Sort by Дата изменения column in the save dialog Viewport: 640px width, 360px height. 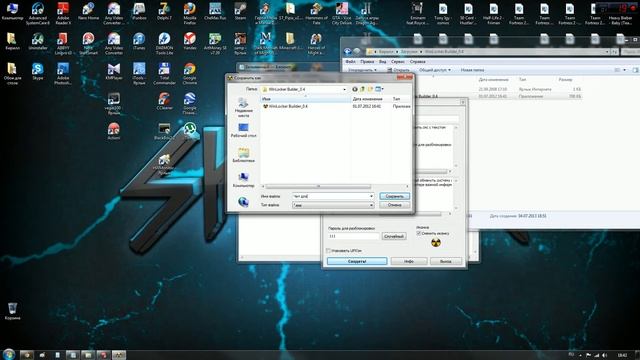tap(371, 99)
